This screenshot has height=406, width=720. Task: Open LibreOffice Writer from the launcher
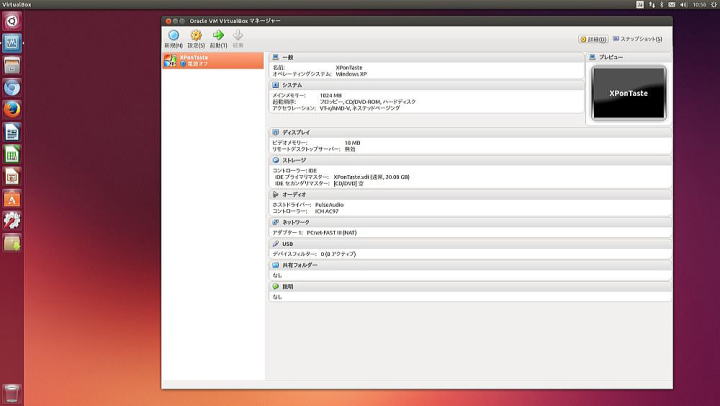[x=12, y=132]
